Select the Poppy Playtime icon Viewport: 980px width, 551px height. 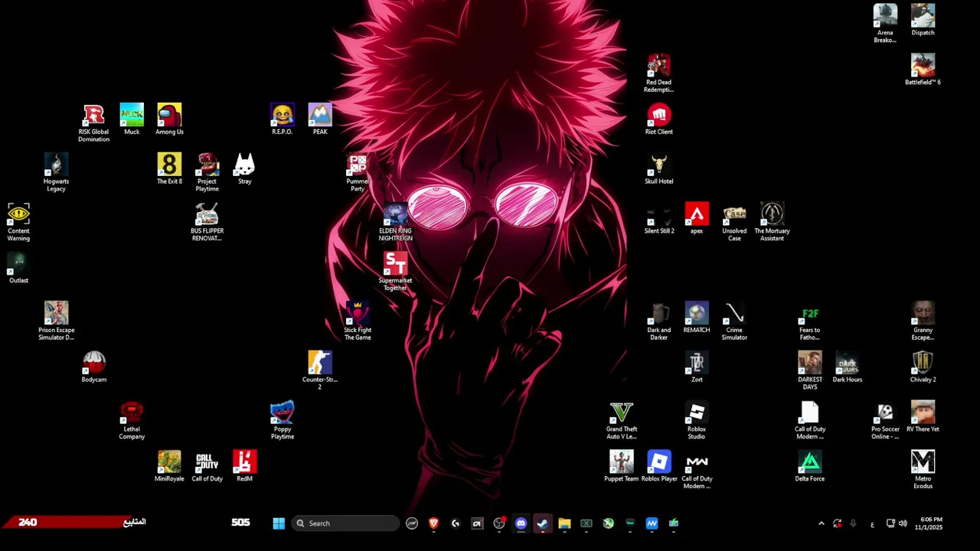point(282,420)
